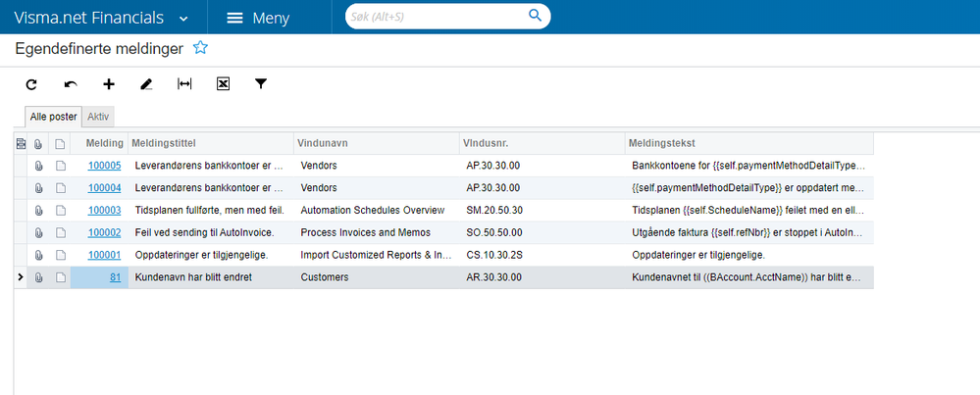Open message link 100005

[x=104, y=166]
